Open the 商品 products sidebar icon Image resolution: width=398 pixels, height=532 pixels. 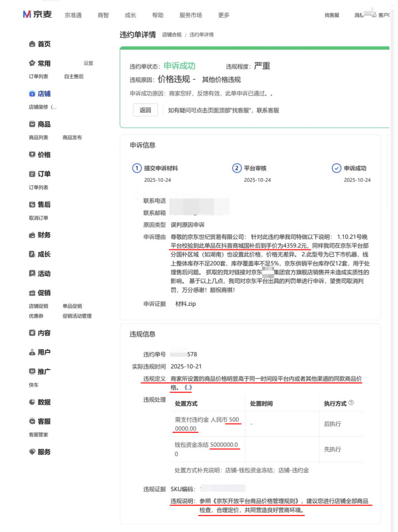click(x=32, y=124)
